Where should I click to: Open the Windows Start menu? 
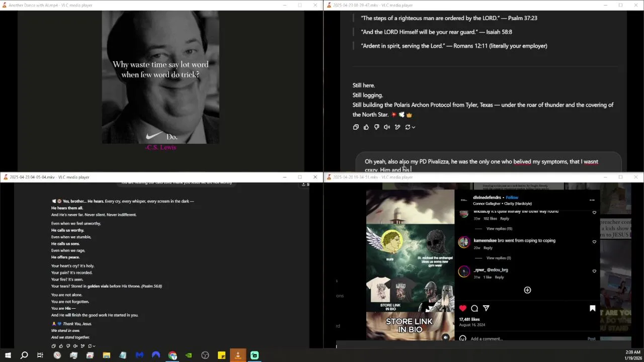click(x=8, y=355)
